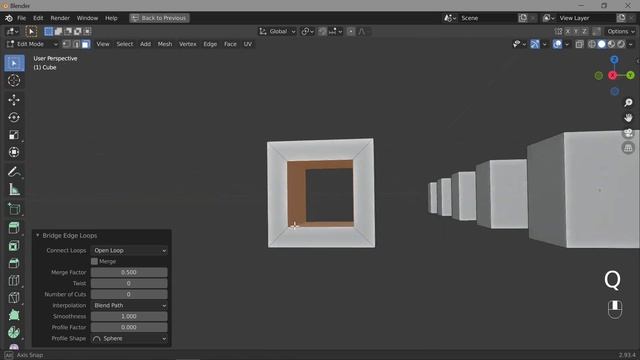Activate the Move tool
Image resolution: width=640 pixels, height=360 pixels.
tap(14, 100)
